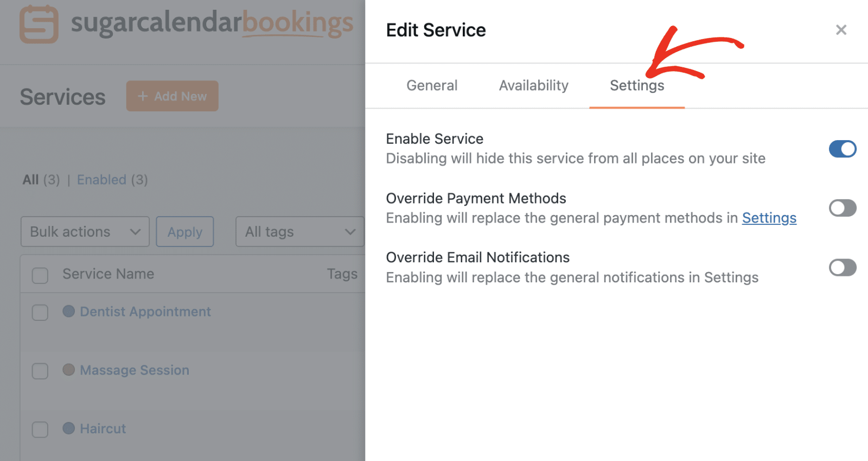Click the status dot next to Massage Session
Screen dimensions: 868x461
68,370
